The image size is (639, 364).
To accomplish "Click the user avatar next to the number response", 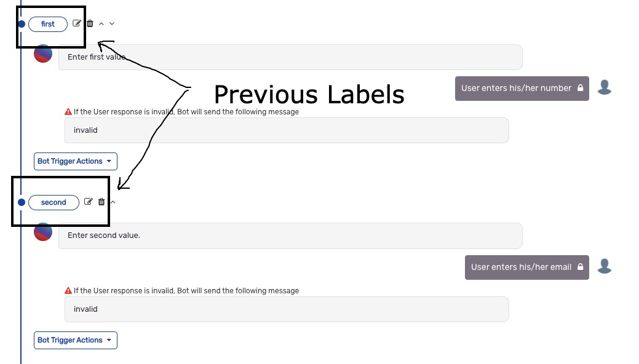I will pyautogui.click(x=605, y=87).
